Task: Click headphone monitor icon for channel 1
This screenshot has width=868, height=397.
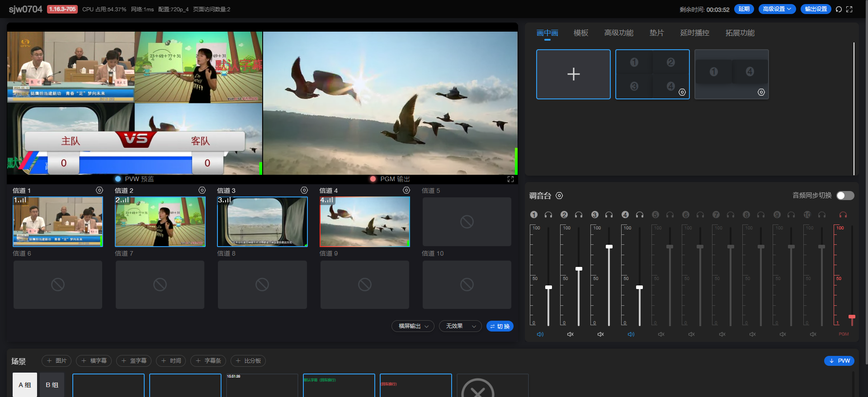Action: [x=548, y=215]
